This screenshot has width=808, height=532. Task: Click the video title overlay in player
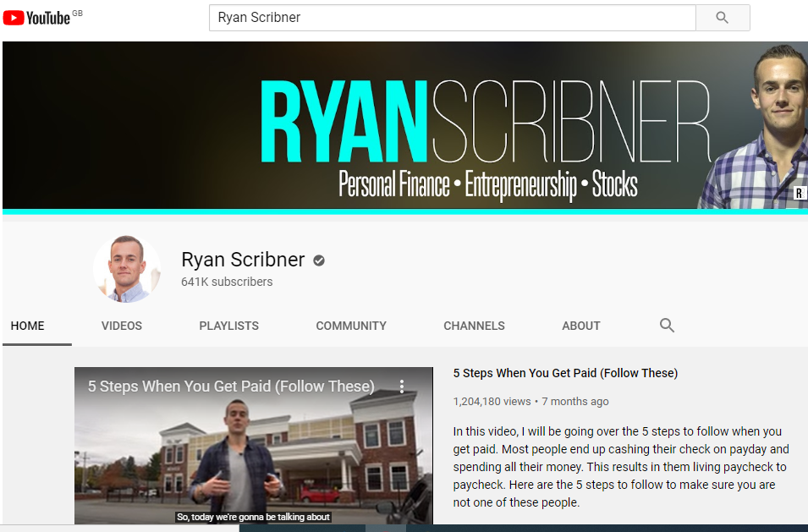231,387
